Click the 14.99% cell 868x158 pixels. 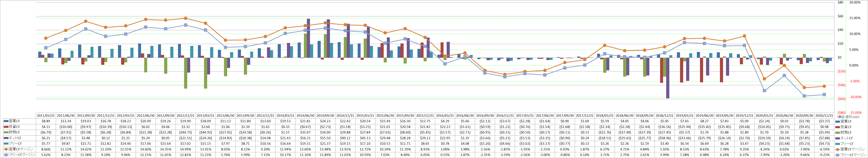(186, 149)
